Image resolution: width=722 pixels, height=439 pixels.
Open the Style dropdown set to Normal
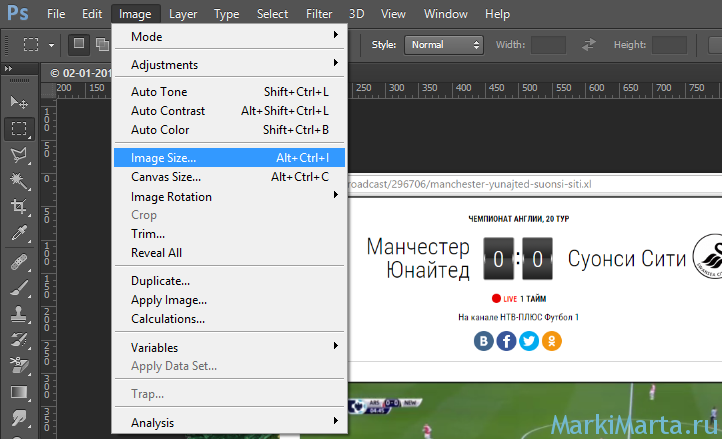[x=444, y=45]
